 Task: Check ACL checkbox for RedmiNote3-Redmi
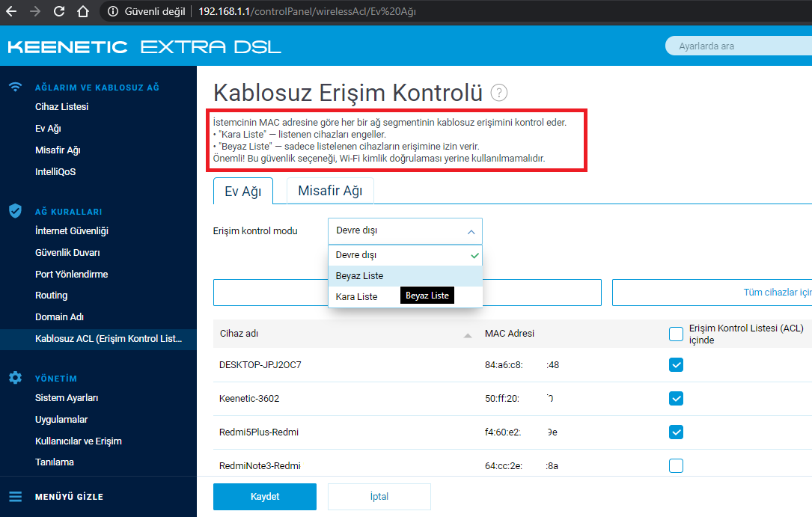coord(676,466)
